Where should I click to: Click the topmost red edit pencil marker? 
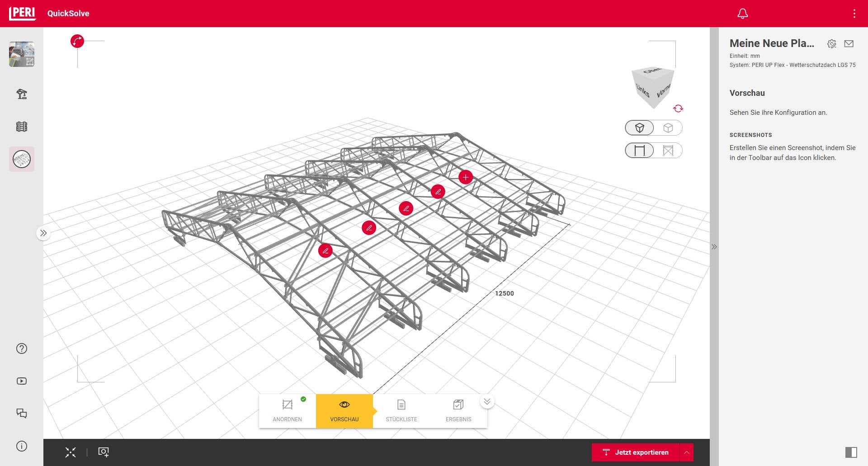coord(438,192)
